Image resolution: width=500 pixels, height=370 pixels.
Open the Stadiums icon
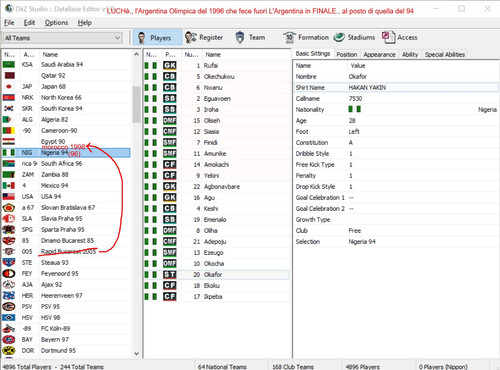339,37
